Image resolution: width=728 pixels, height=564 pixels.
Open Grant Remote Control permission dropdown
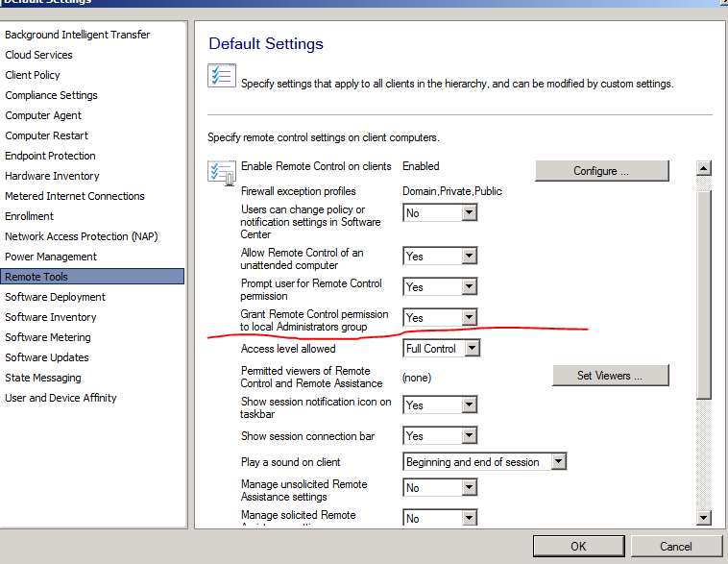(x=469, y=318)
